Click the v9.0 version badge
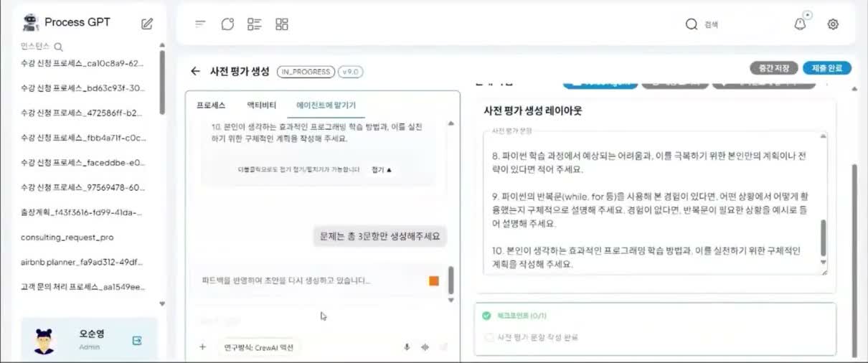The image size is (868, 363). (351, 72)
